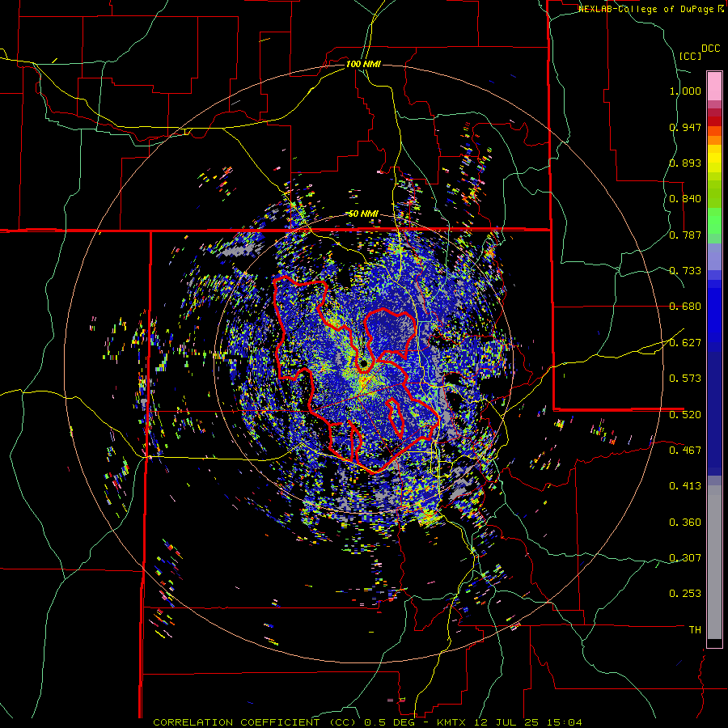Select the 0.307 scale value
The width and height of the screenshot is (728, 728).
coord(685,557)
